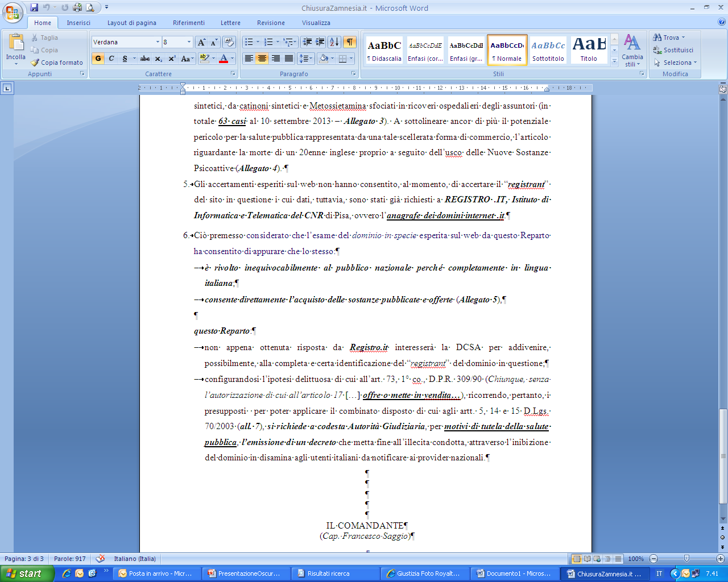Open numbered list dropdown arrow
The width and height of the screenshot is (728, 582).
pos(278,42)
